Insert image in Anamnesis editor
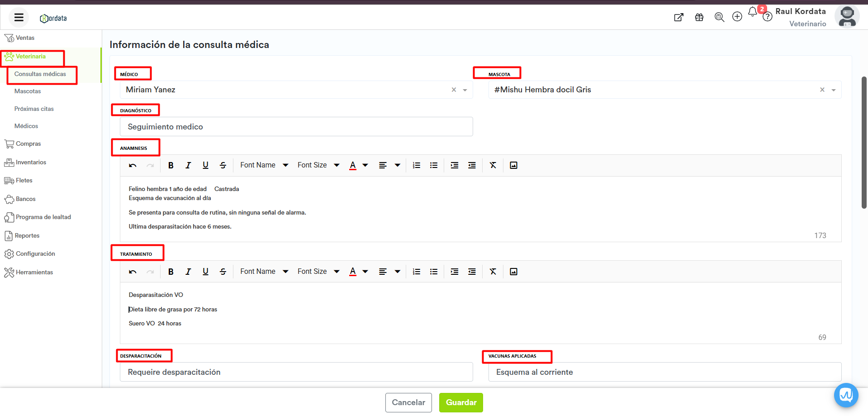868x416 pixels. 513,165
